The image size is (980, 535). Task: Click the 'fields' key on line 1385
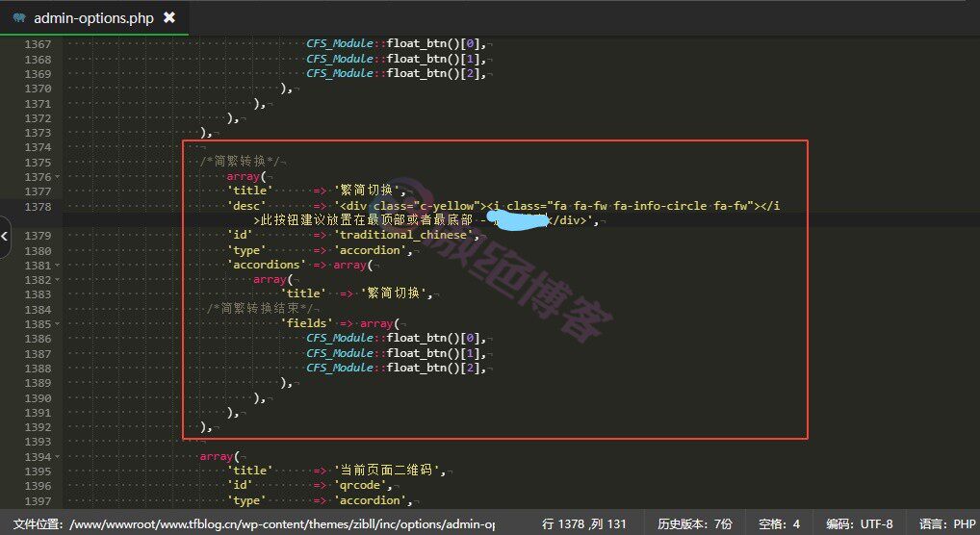click(x=306, y=323)
